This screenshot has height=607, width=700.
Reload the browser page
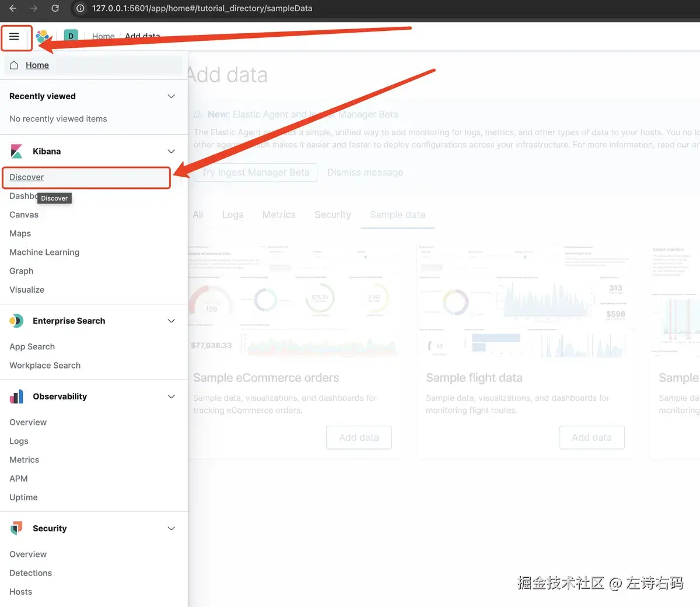(x=55, y=8)
